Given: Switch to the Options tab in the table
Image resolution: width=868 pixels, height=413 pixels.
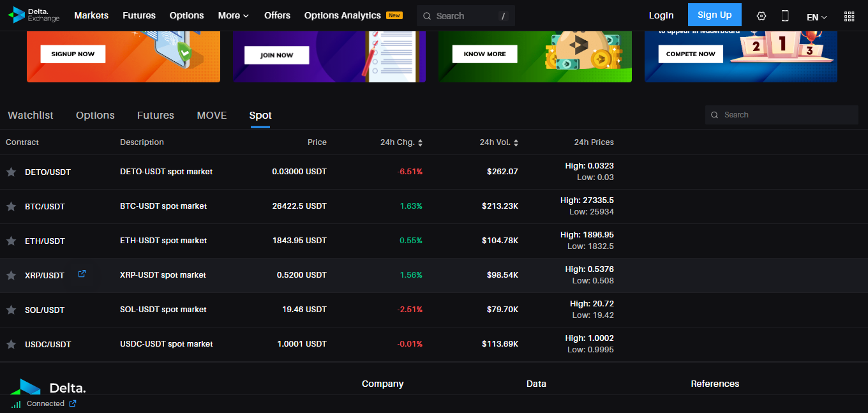Looking at the screenshot, I should click(x=95, y=116).
